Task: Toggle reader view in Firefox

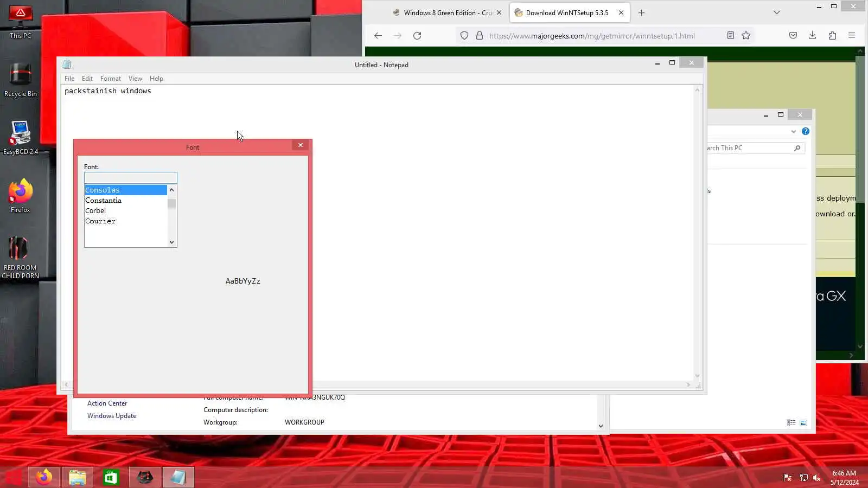Action: click(731, 36)
